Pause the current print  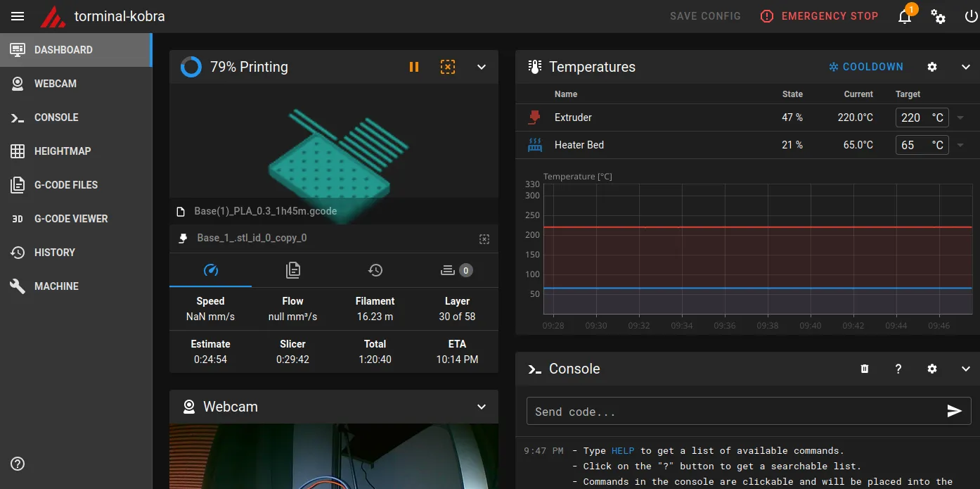414,67
